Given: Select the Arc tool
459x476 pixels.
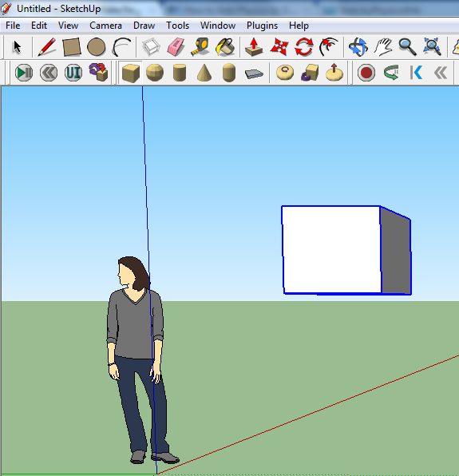Looking at the screenshot, I should [x=121, y=47].
